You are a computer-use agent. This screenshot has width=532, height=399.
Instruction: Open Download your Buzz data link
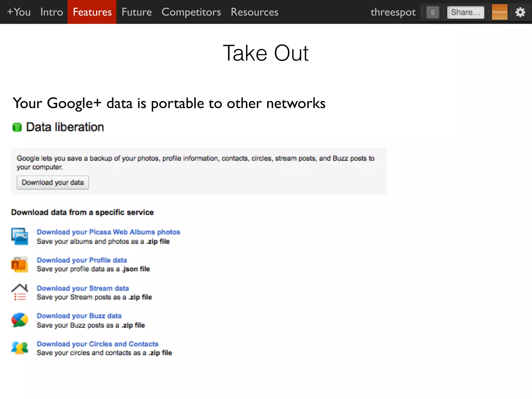[79, 316]
